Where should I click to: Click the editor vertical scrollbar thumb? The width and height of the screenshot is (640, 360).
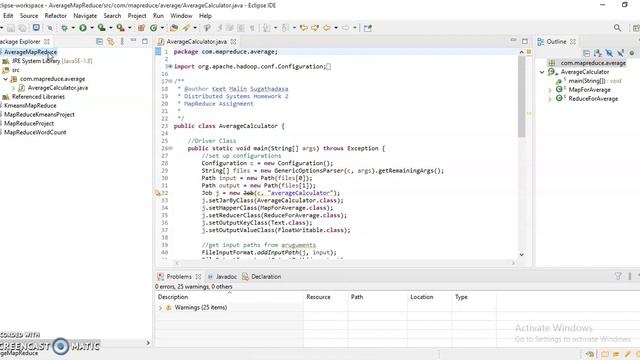[x=521, y=97]
